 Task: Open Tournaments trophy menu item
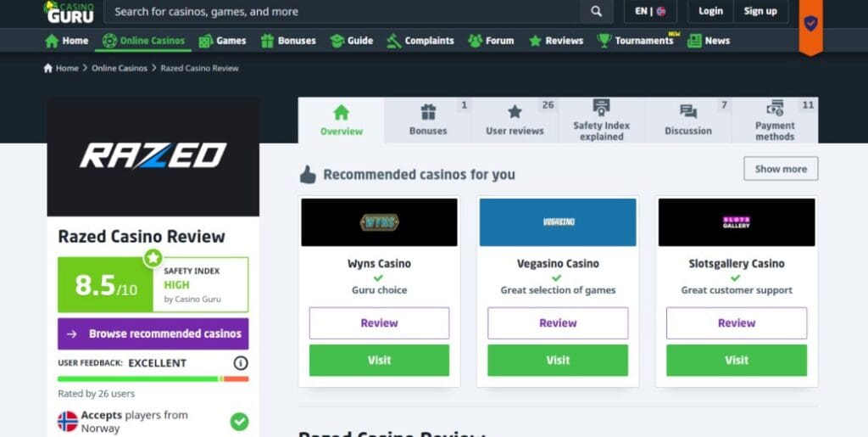point(636,41)
